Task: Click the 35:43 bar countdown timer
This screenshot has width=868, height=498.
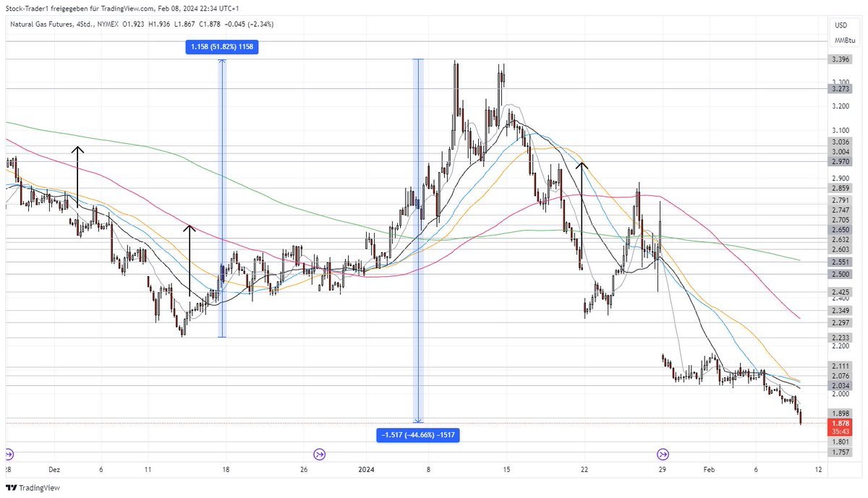Action: pos(841,432)
